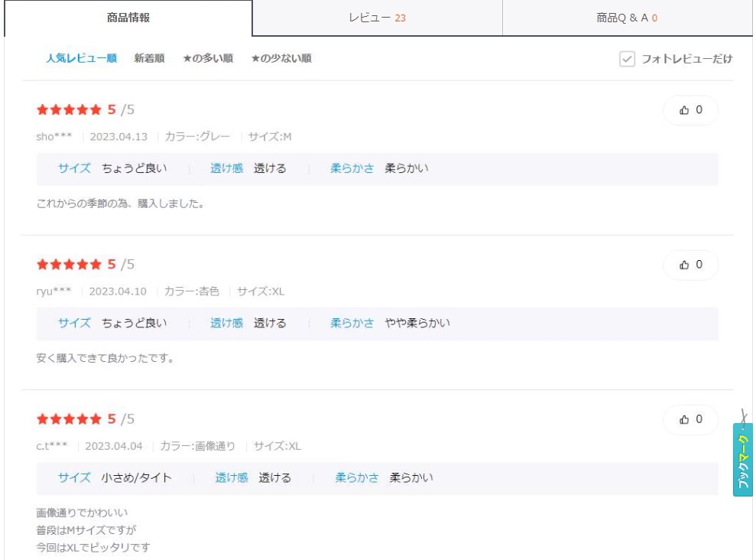Click the star rating of c.t*** review
Viewport: 756px width, 560px height.
point(69,419)
